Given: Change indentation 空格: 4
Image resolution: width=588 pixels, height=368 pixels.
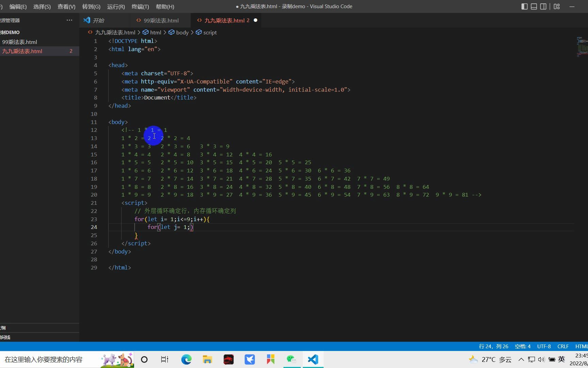Looking at the screenshot, I should (x=523, y=346).
